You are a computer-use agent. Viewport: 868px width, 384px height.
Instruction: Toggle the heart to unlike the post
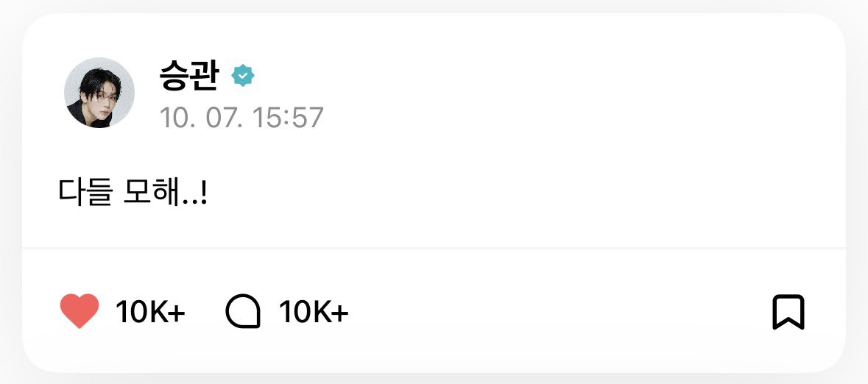80,311
